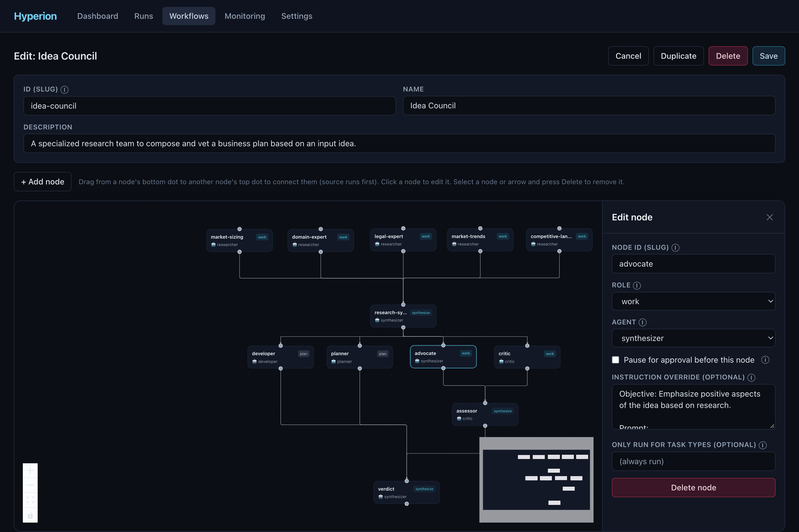Screen dimensions: 799x532
Task: Open the Settings tab
Action: coord(297,16)
